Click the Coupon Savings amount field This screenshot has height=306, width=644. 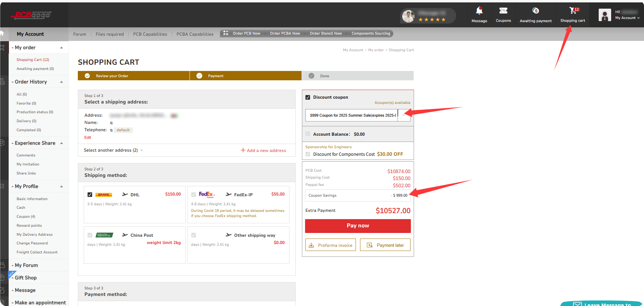coord(358,195)
